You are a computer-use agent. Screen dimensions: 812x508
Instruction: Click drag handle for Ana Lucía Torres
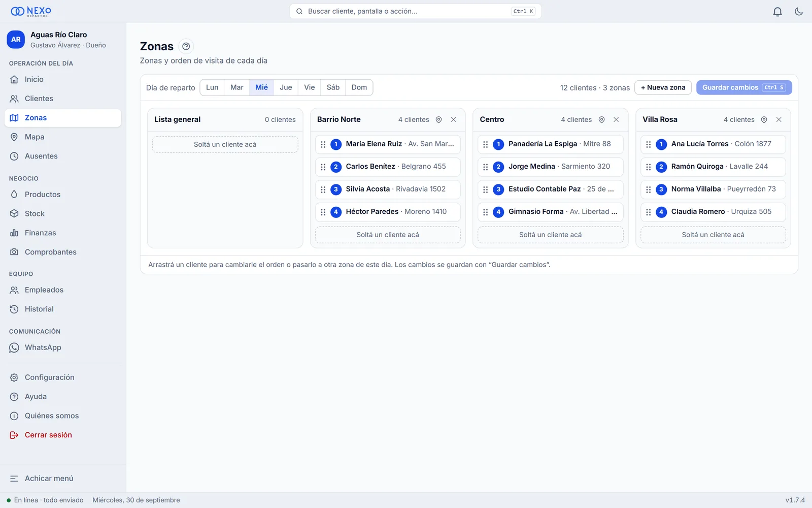pyautogui.click(x=649, y=144)
